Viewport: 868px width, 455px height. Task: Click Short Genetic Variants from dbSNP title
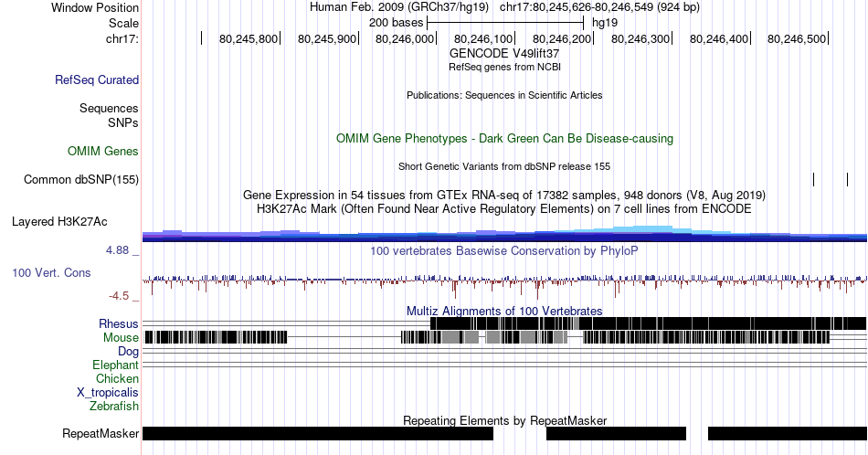(504, 166)
